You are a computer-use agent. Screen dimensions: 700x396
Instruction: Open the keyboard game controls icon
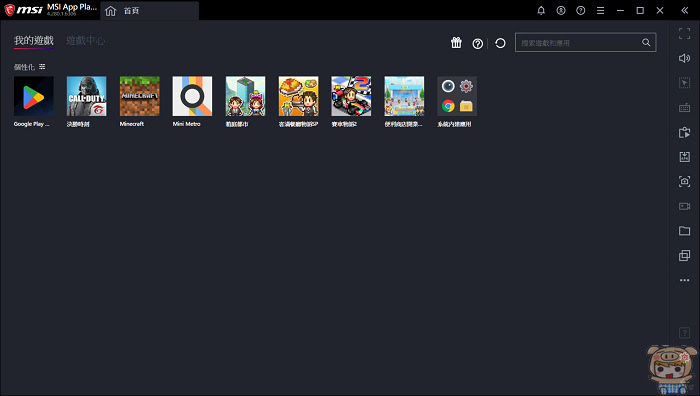[x=684, y=108]
